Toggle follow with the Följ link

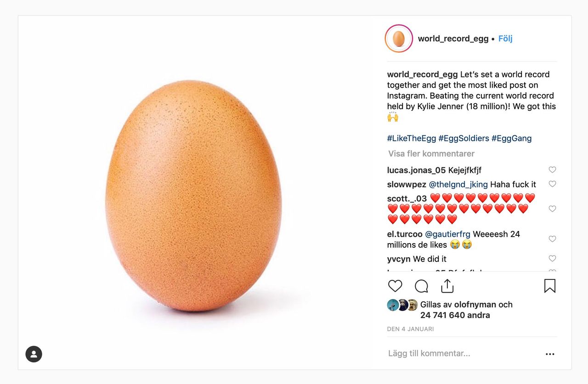505,39
